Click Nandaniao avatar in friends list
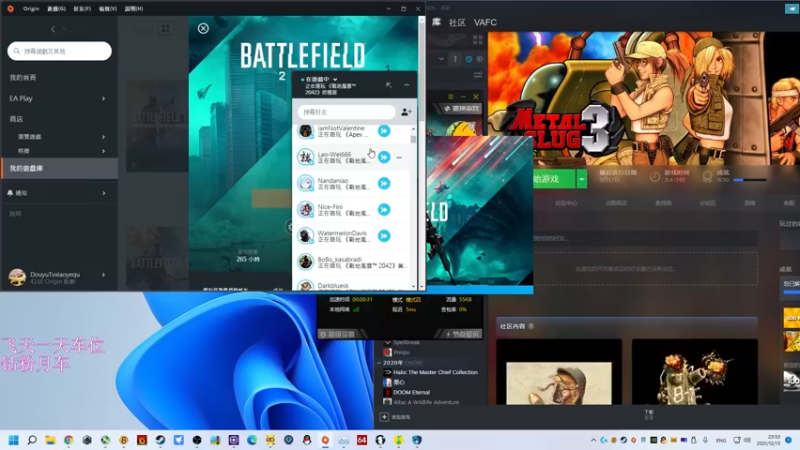The height and width of the screenshot is (450, 800). click(x=306, y=183)
